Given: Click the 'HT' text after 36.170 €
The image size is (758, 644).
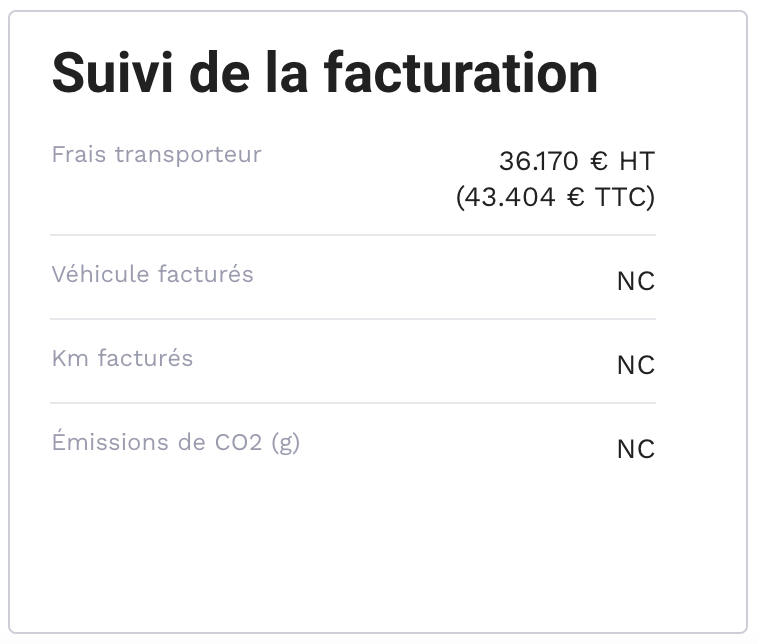Looking at the screenshot, I should 636,161.
